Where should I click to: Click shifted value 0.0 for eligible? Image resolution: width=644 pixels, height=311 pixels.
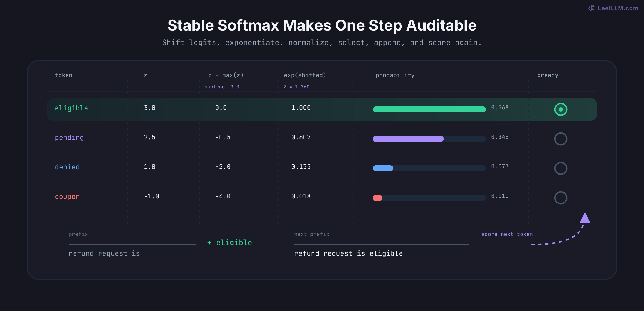pos(221,108)
